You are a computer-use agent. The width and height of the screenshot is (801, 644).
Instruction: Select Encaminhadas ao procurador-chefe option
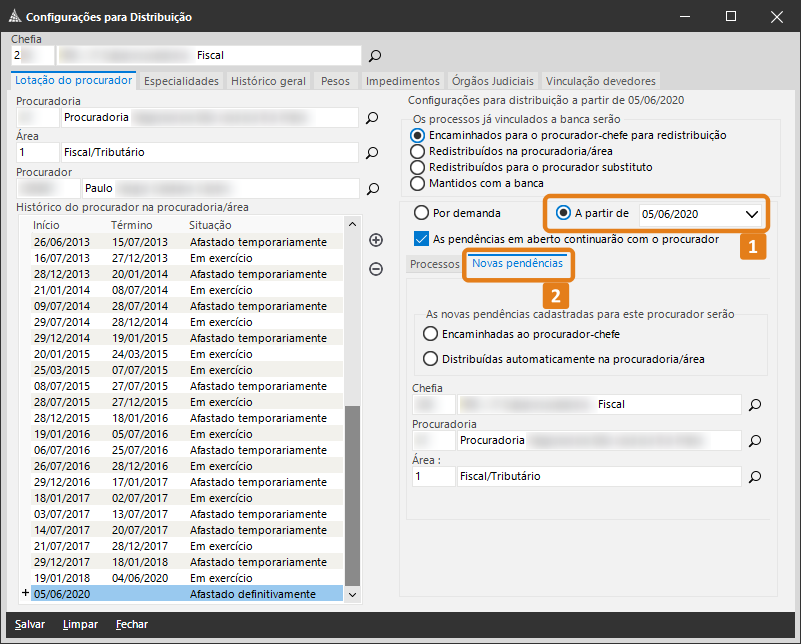[x=431, y=334]
